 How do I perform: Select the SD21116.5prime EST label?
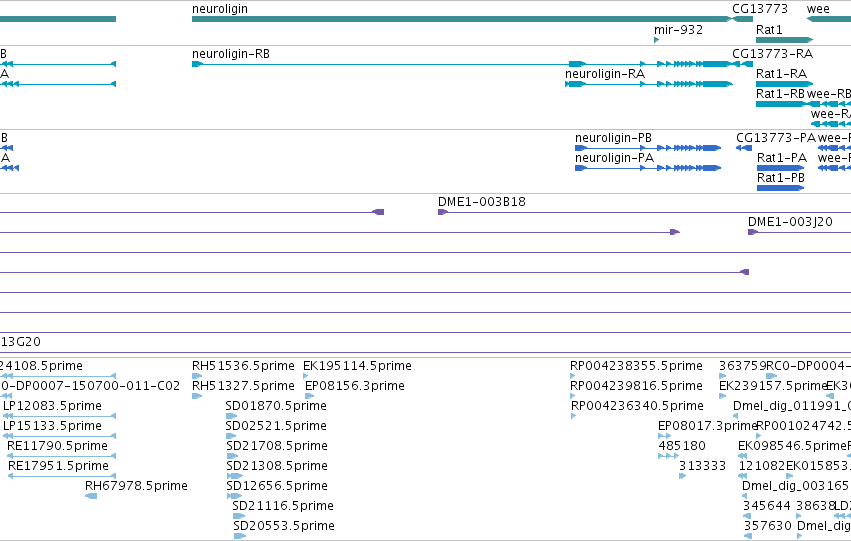click(x=283, y=506)
